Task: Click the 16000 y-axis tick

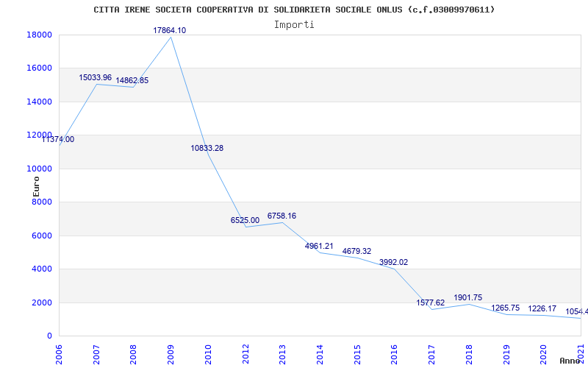Action: pos(39,68)
